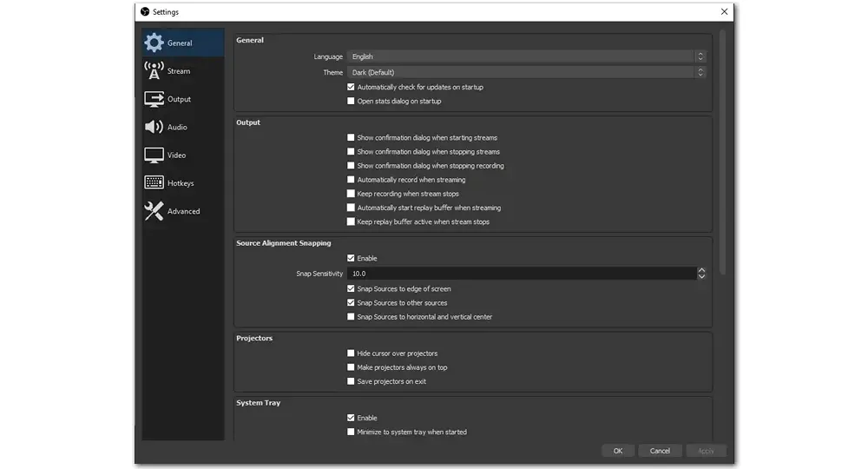Enable confirmation dialog when stopping recording
Image resolution: width=868 pixels, height=469 pixels.
[351, 166]
